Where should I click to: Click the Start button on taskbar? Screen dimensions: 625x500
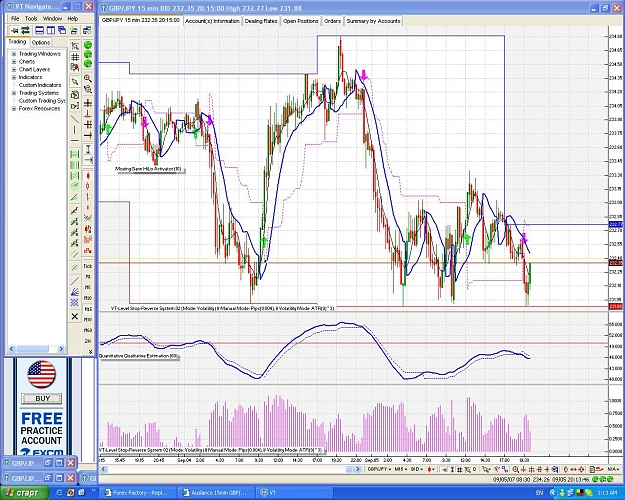click(25, 493)
